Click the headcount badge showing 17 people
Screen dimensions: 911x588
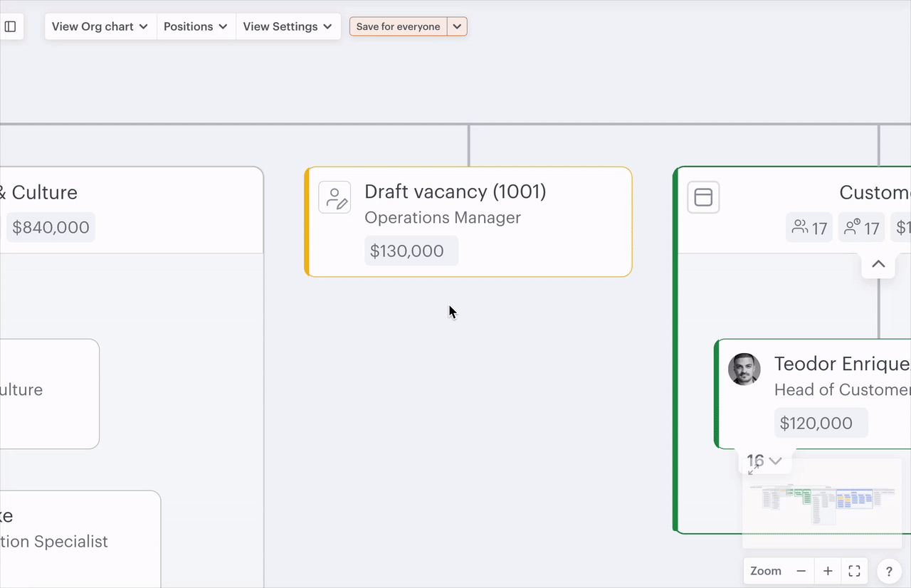[809, 228]
